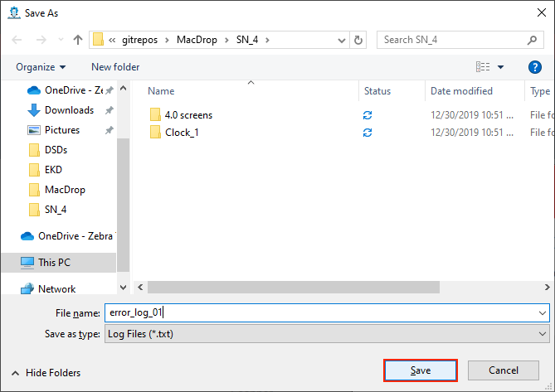Click the Up one level arrow

(78, 40)
